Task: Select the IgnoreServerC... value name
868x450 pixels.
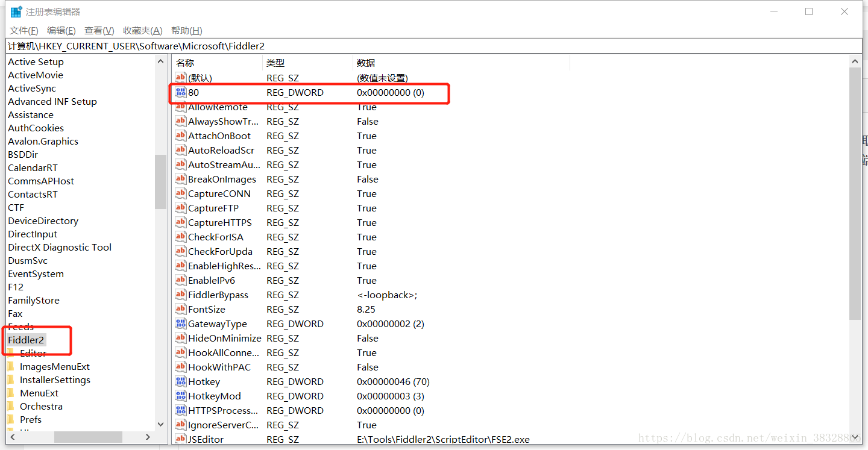Action: click(223, 425)
